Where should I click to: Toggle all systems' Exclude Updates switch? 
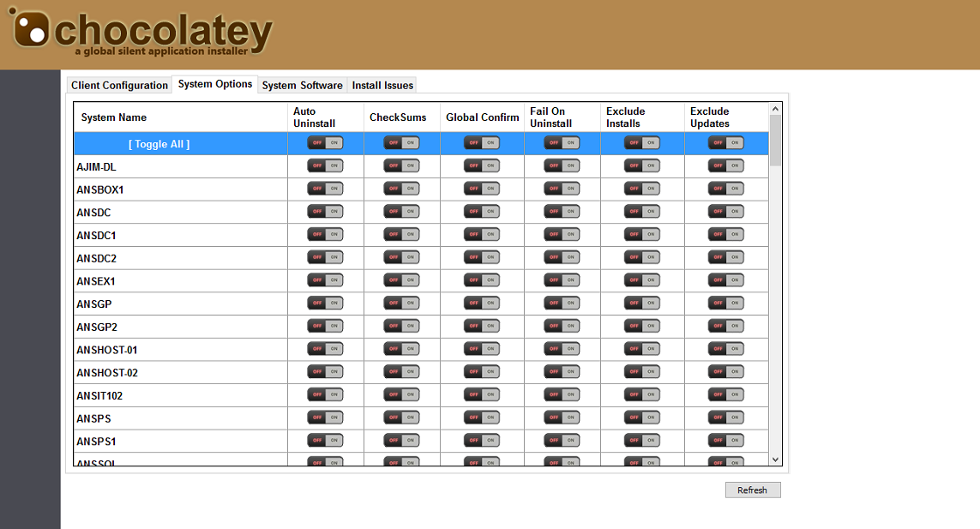(725, 143)
